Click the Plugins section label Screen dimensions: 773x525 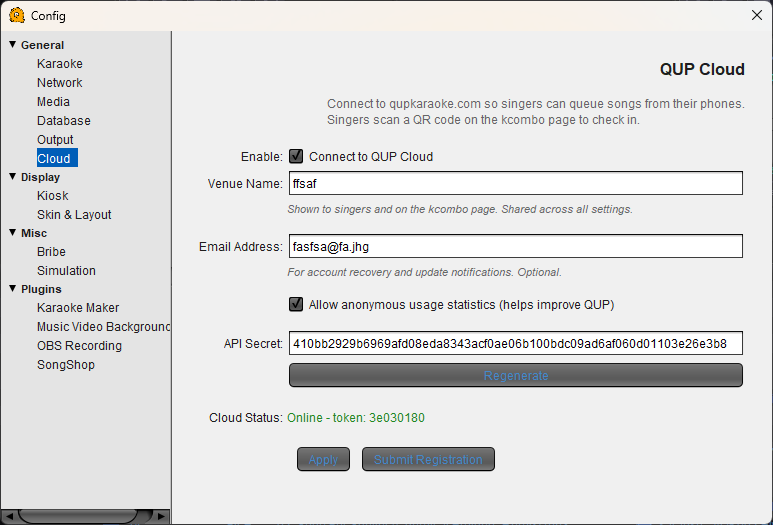[x=41, y=289]
